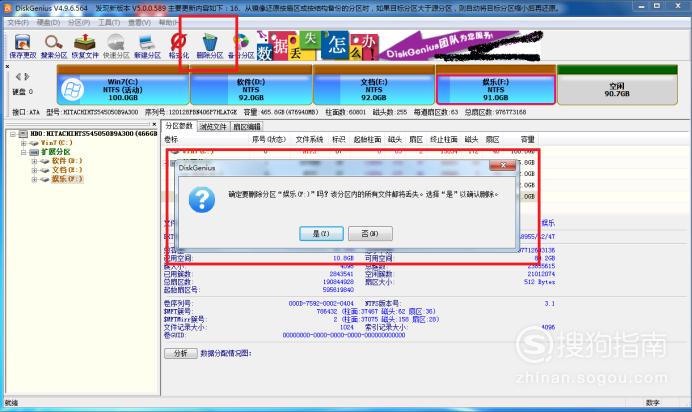
Task: Expand the 娱乐(F:) tree node
Action: click(x=34, y=179)
